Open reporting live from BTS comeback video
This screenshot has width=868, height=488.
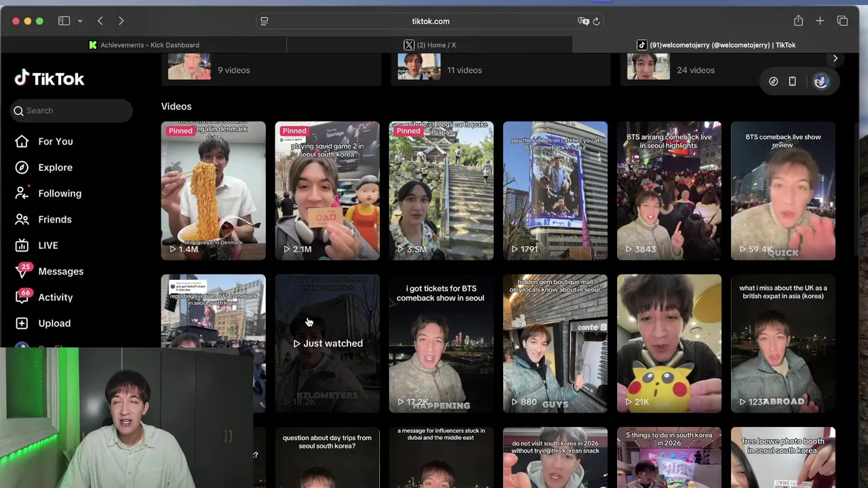(214, 310)
